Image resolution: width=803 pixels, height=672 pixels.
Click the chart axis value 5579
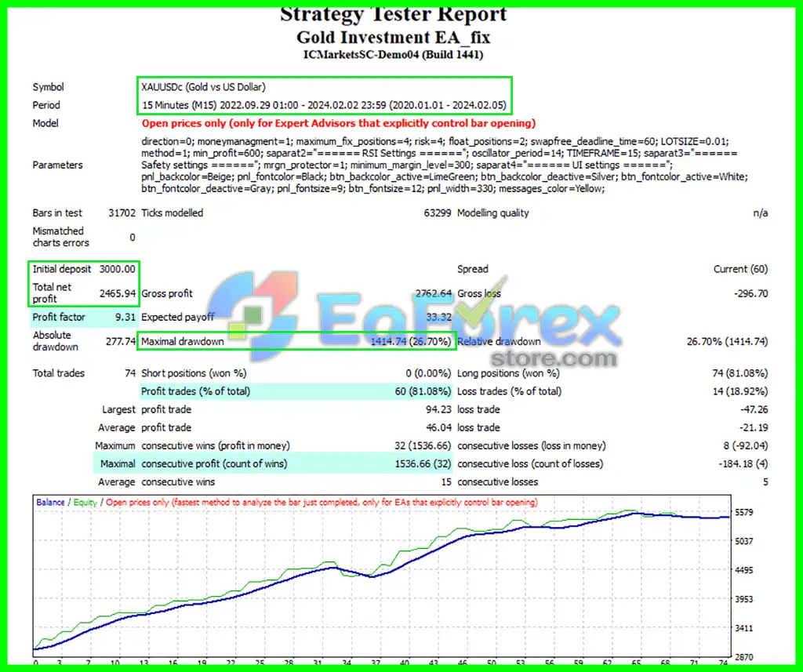(743, 512)
